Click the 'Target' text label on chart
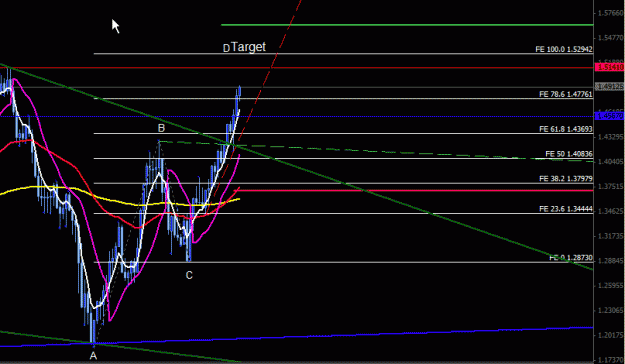Image resolution: width=625 pixels, height=364 pixels. pyautogui.click(x=248, y=47)
